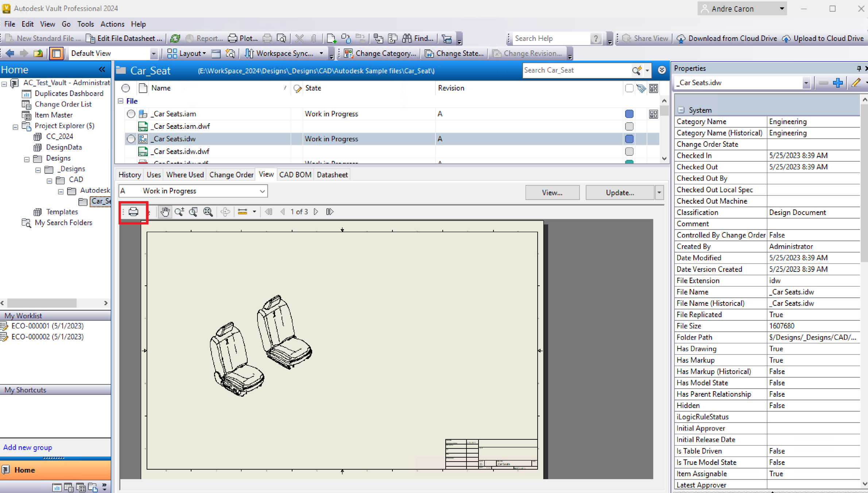
Task: Open the Tools menu
Action: click(85, 24)
